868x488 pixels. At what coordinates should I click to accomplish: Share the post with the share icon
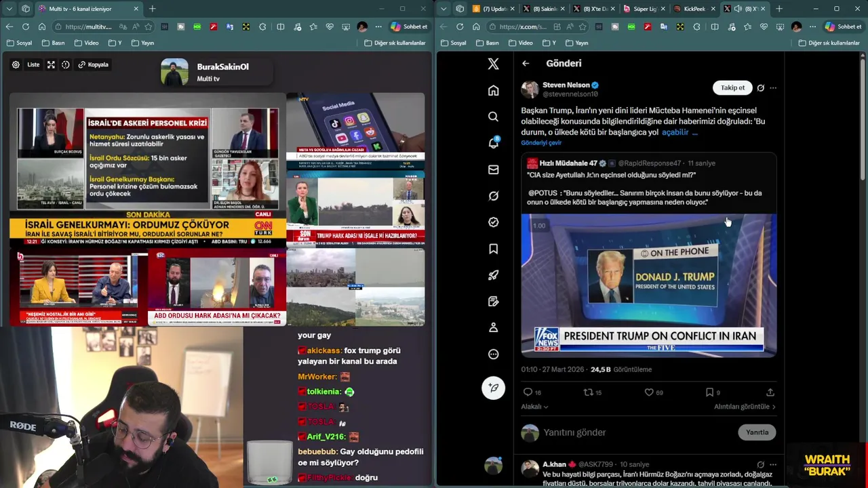click(770, 392)
